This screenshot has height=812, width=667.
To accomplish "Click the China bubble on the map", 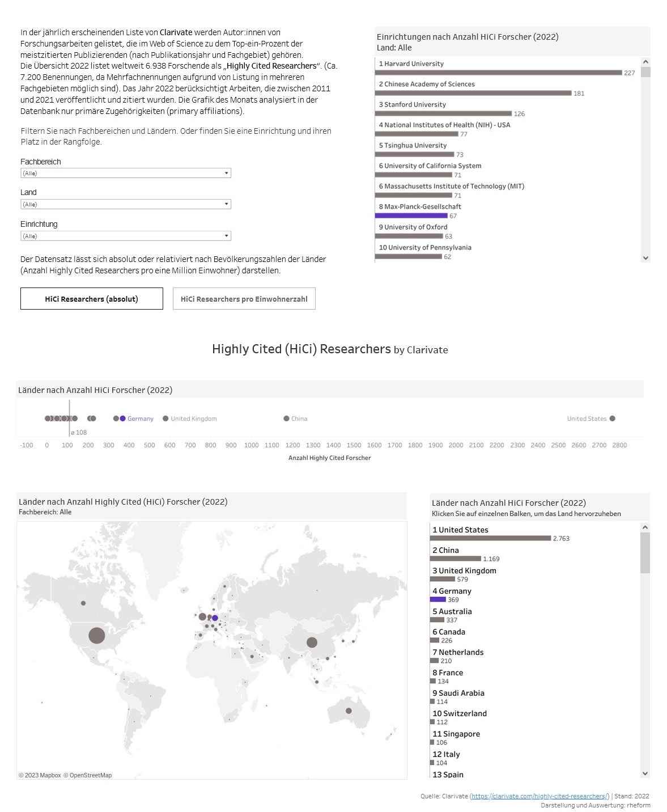I will (312, 642).
